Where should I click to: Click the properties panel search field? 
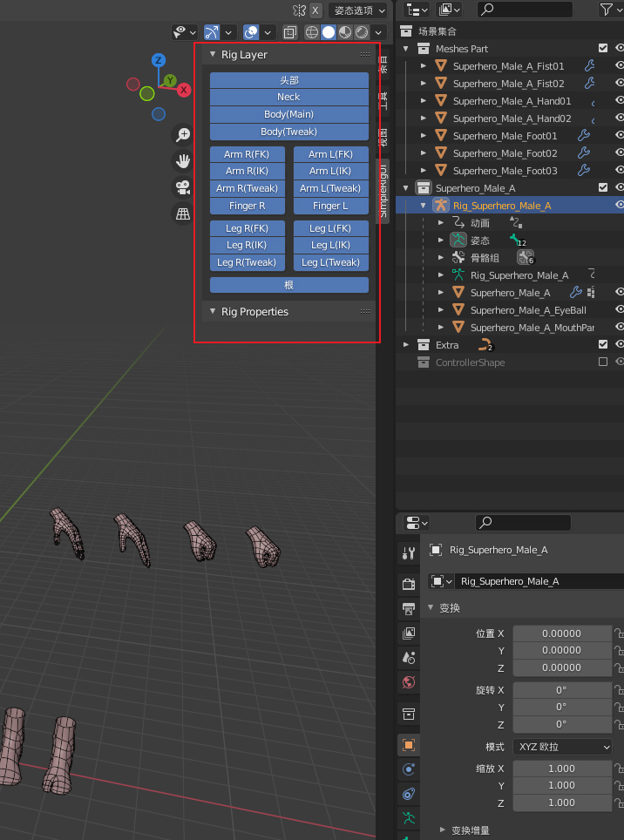point(523,522)
